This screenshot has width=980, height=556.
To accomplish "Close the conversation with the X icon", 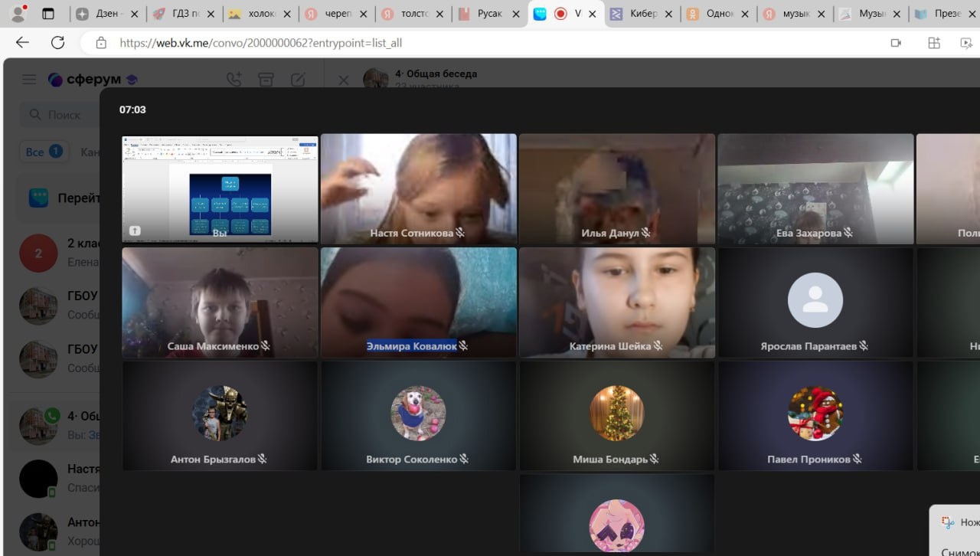I will point(344,80).
